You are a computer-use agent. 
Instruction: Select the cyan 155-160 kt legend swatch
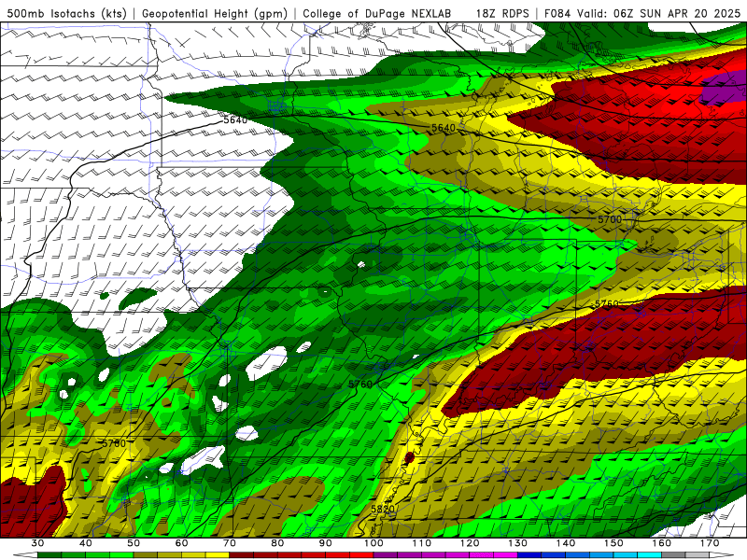coord(650,555)
